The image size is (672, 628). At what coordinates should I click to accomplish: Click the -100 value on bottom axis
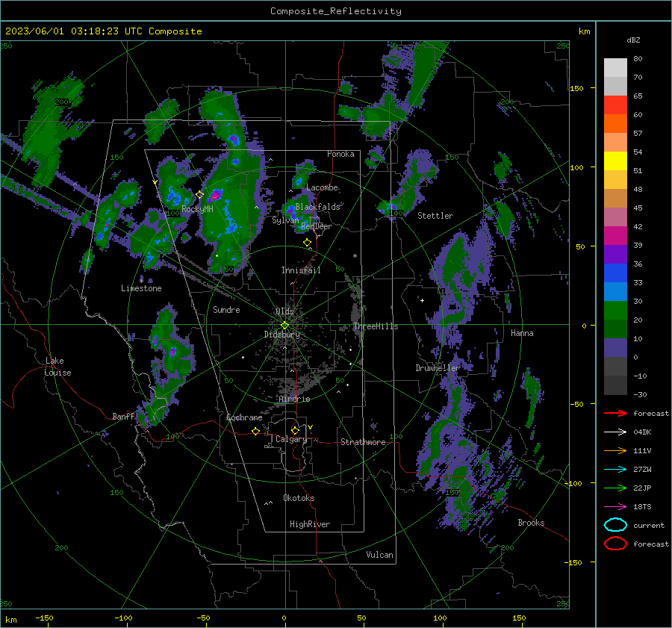tap(123, 618)
